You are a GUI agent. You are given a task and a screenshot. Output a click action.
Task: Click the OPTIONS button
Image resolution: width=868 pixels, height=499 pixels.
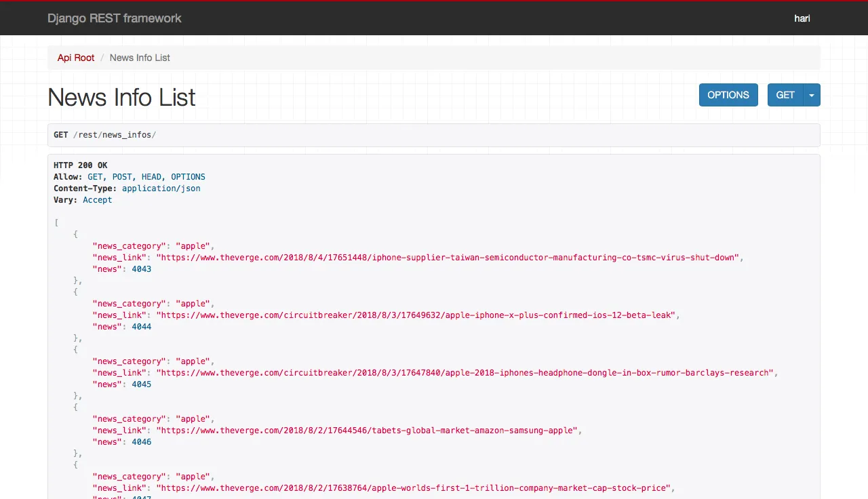click(x=728, y=95)
